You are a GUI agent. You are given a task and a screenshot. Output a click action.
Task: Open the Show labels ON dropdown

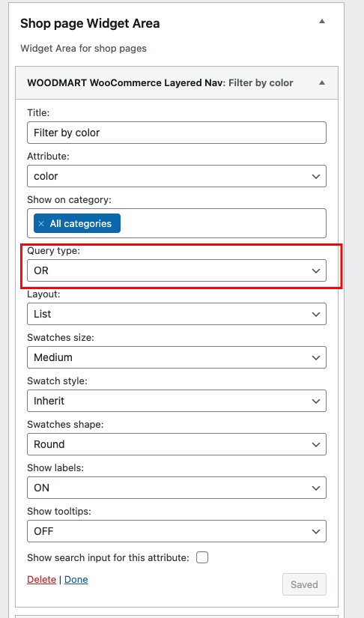177,488
